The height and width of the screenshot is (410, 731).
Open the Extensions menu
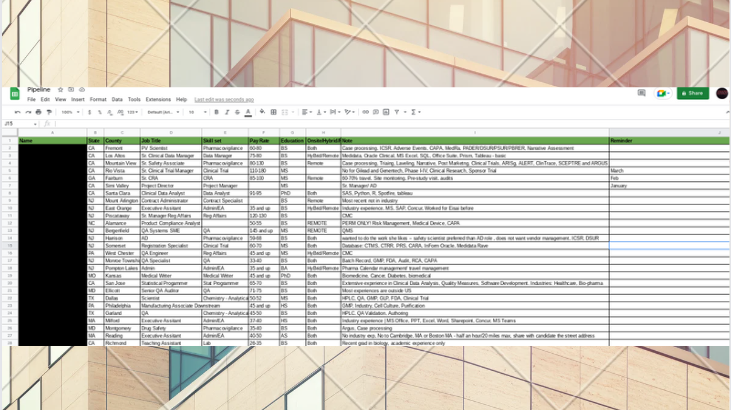click(x=158, y=99)
